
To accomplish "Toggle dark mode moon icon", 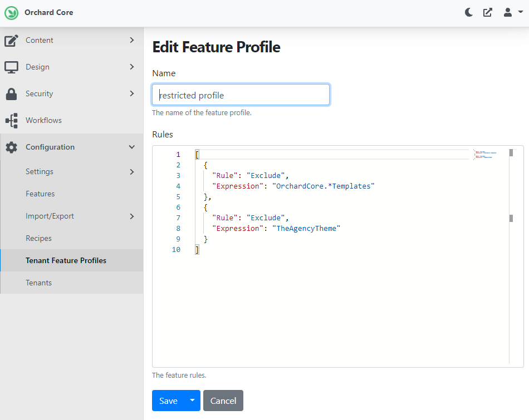I will click(x=469, y=12).
